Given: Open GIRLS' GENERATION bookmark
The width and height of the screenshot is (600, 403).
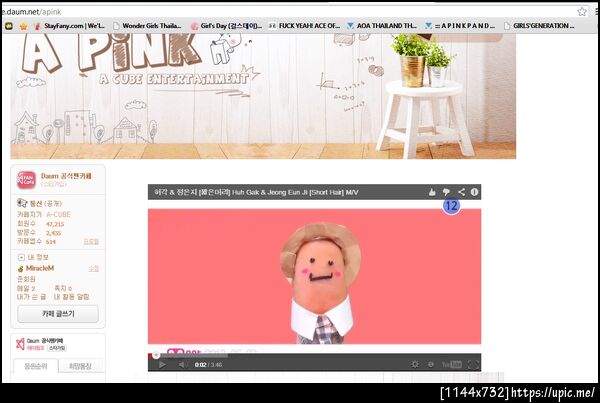Looking at the screenshot, I should point(539,26).
